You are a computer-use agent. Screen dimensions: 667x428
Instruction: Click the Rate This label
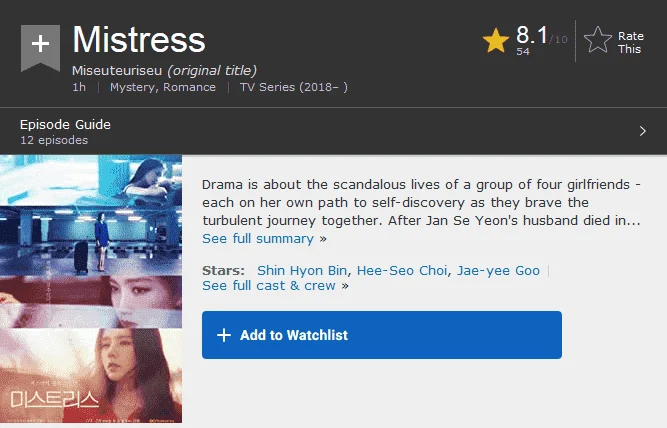pos(630,43)
